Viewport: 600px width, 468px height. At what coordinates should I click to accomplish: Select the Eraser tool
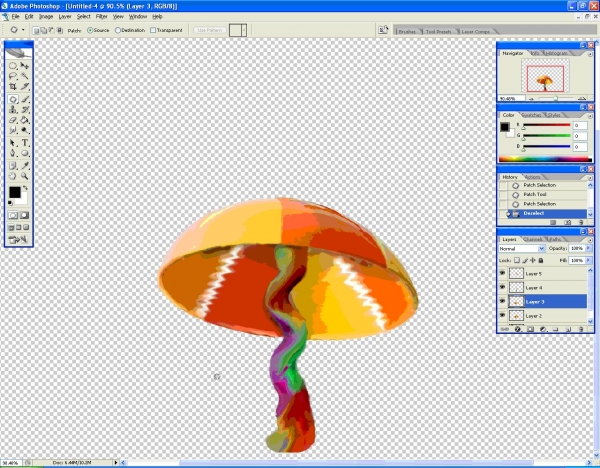13,120
